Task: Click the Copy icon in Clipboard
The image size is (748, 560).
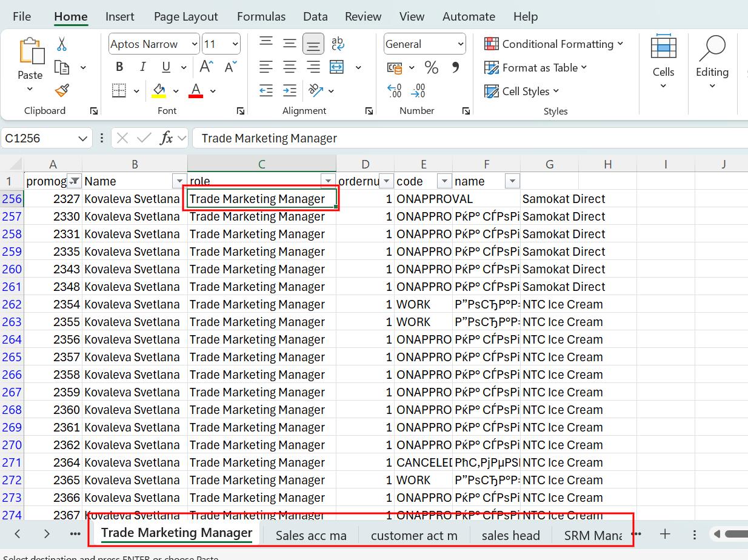Action: 62,67
